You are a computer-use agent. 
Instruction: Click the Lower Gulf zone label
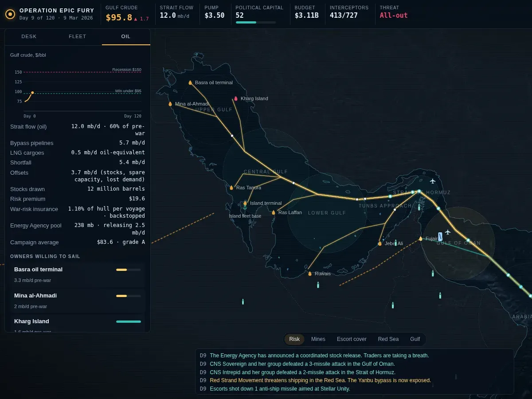[327, 213]
